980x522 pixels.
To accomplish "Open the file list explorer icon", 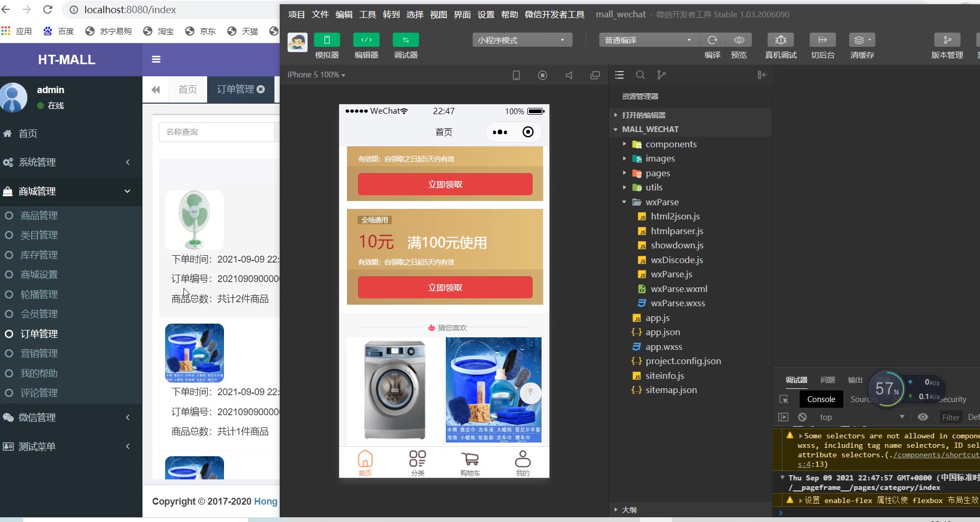I will tap(619, 75).
